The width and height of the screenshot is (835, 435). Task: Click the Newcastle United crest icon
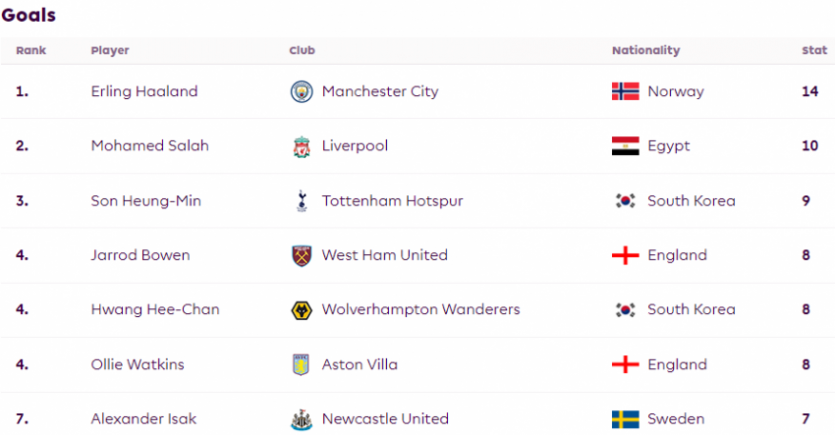(x=301, y=419)
